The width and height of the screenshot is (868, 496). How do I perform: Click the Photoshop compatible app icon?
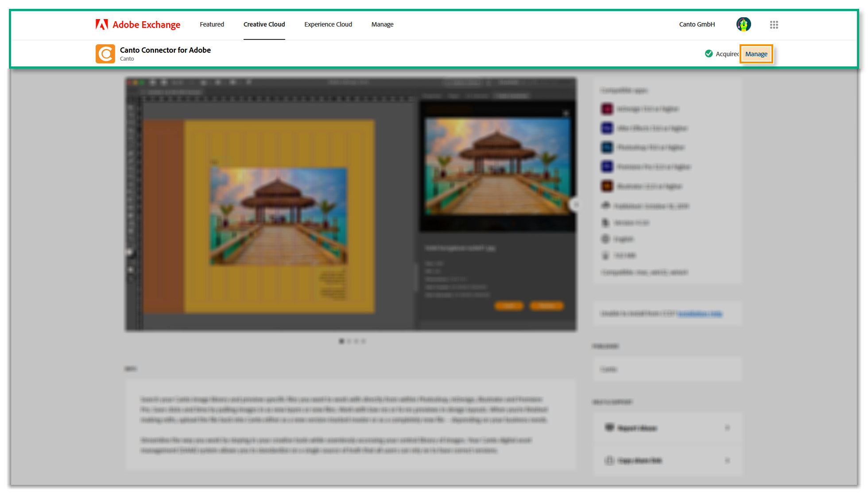pos(607,147)
